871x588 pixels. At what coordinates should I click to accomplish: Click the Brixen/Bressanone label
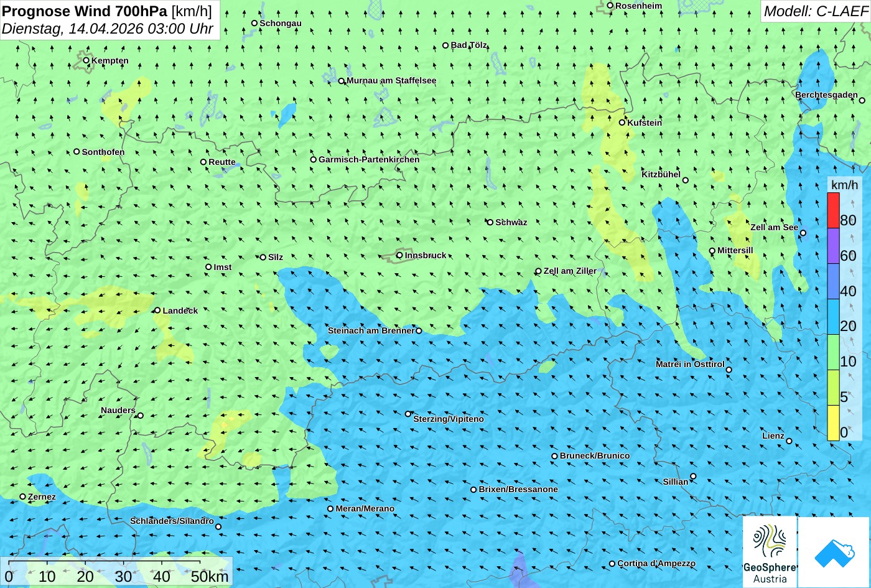[x=518, y=489]
